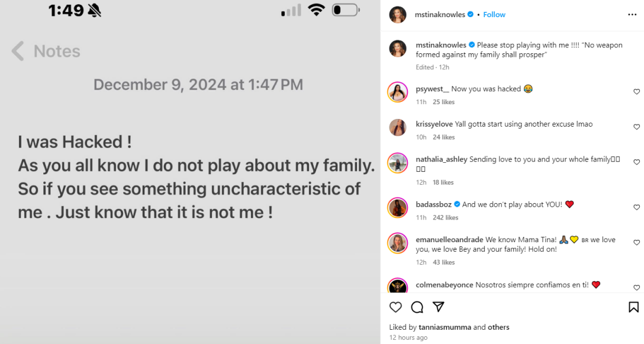Open mstinaknowles profile picture in header
The width and height of the screenshot is (644, 344).
(398, 14)
